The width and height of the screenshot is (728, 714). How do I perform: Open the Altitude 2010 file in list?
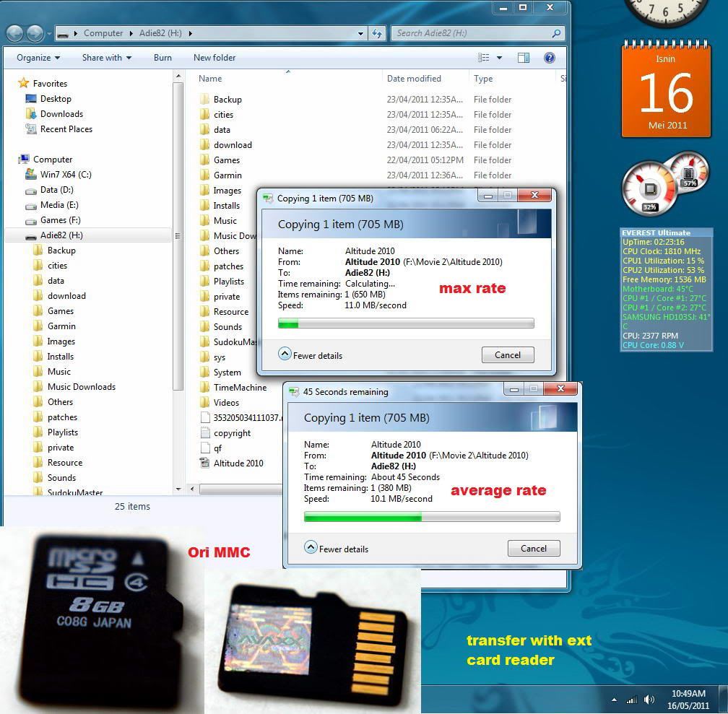[x=238, y=463]
